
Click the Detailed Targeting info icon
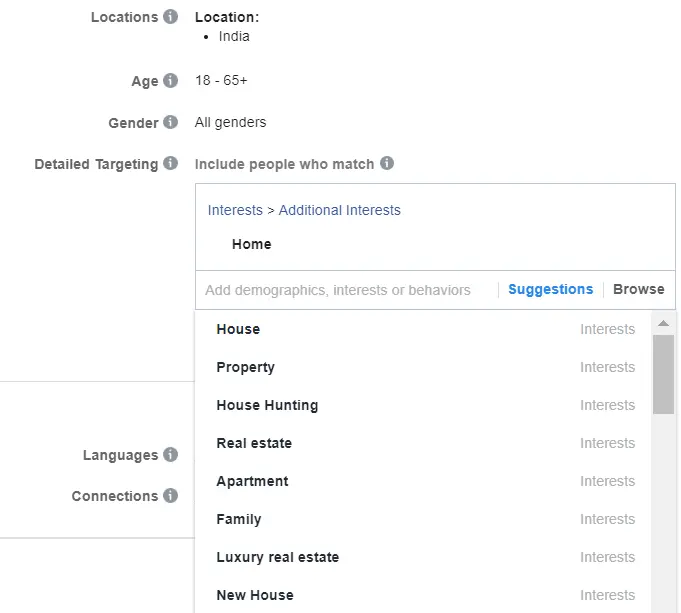[171, 163]
